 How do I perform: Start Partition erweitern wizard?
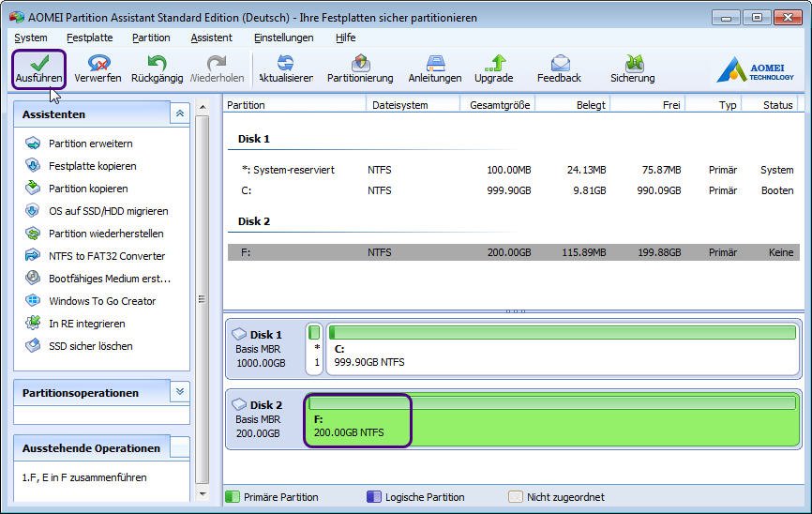(x=91, y=144)
